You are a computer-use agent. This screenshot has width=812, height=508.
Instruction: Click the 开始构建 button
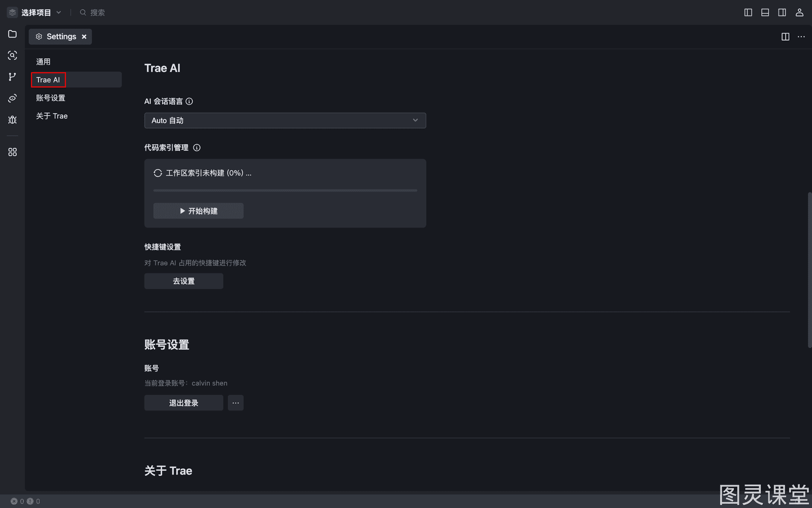click(198, 211)
